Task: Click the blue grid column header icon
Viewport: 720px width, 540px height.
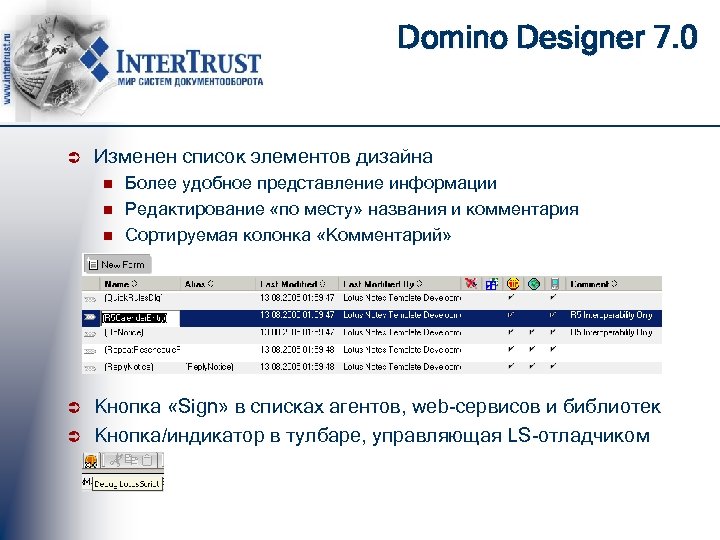Action: (491, 284)
